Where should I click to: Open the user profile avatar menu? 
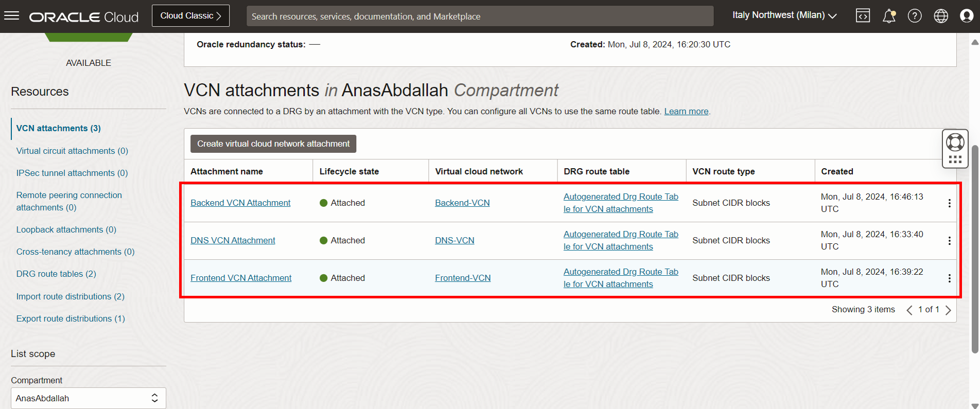click(x=967, y=16)
